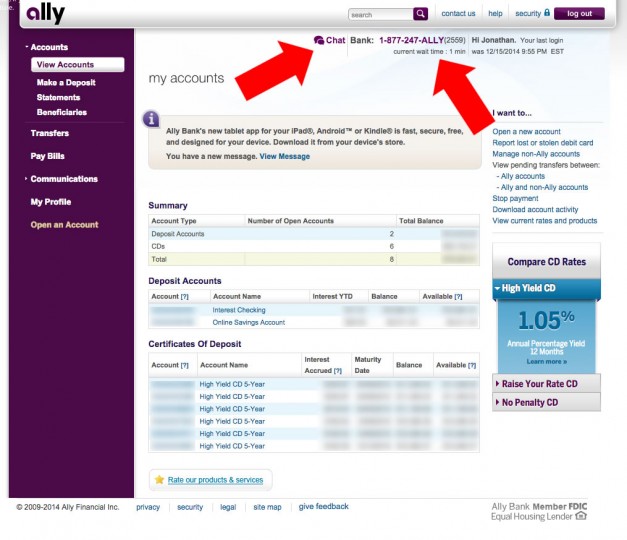627x540 pixels.
Task: Select Make a Deposit in sidebar
Action: click(x=66, y=82)
